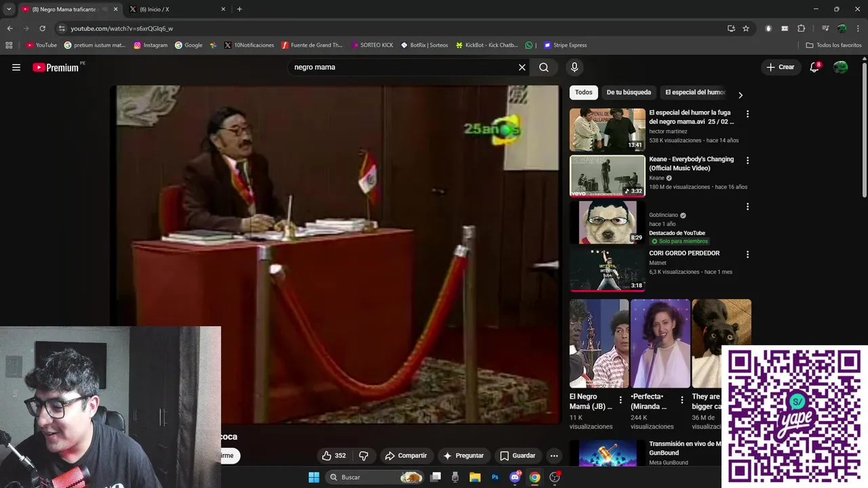Open the Chrome extensions puzzle icon
Viewport: 868px width, 488px height.
802,28
